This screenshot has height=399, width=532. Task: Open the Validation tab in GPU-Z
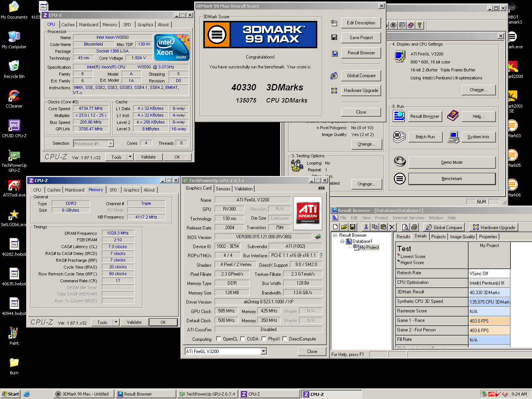pos(244,189)
